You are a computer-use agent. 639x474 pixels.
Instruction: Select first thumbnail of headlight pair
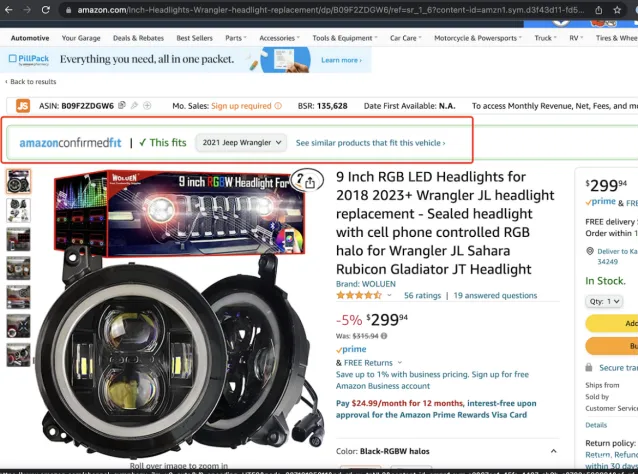coord(18,181)
